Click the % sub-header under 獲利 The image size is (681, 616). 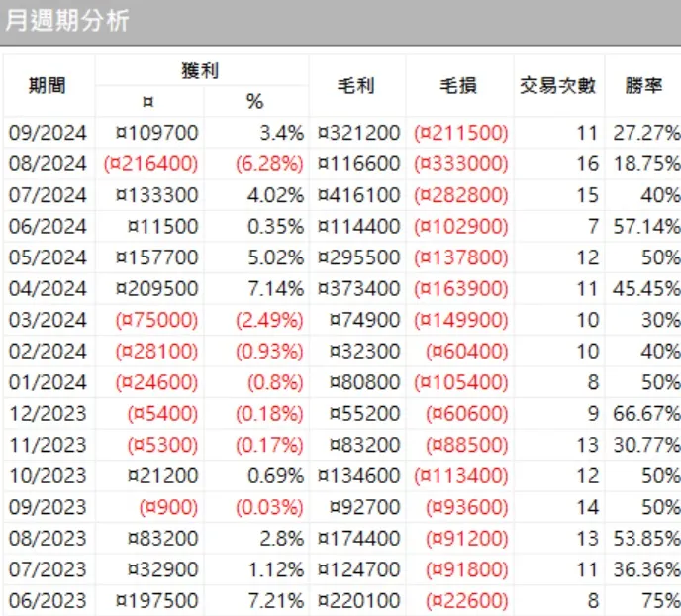(x=255, y=102)
